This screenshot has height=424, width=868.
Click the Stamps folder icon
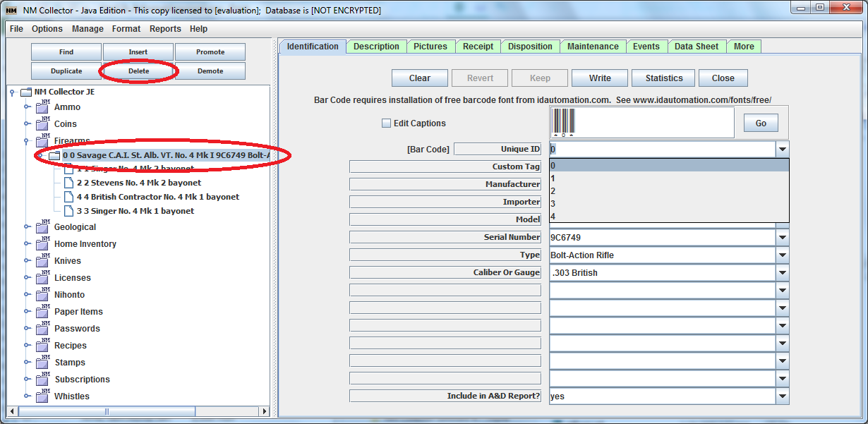click(41, 362)
